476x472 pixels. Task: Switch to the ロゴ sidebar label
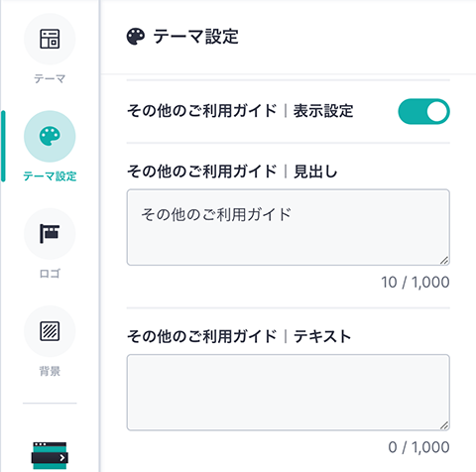[x=50, y=274]
